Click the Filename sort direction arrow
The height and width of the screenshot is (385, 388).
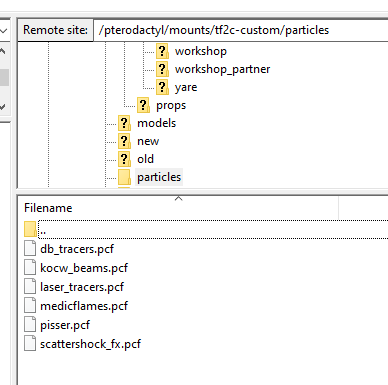coord(179,198)
